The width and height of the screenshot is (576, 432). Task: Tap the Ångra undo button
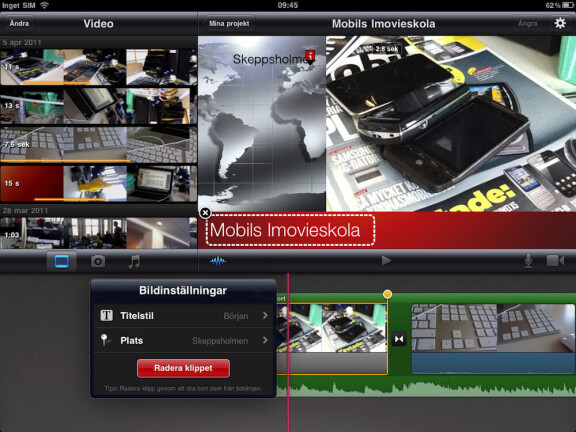(x=528, y=24)
